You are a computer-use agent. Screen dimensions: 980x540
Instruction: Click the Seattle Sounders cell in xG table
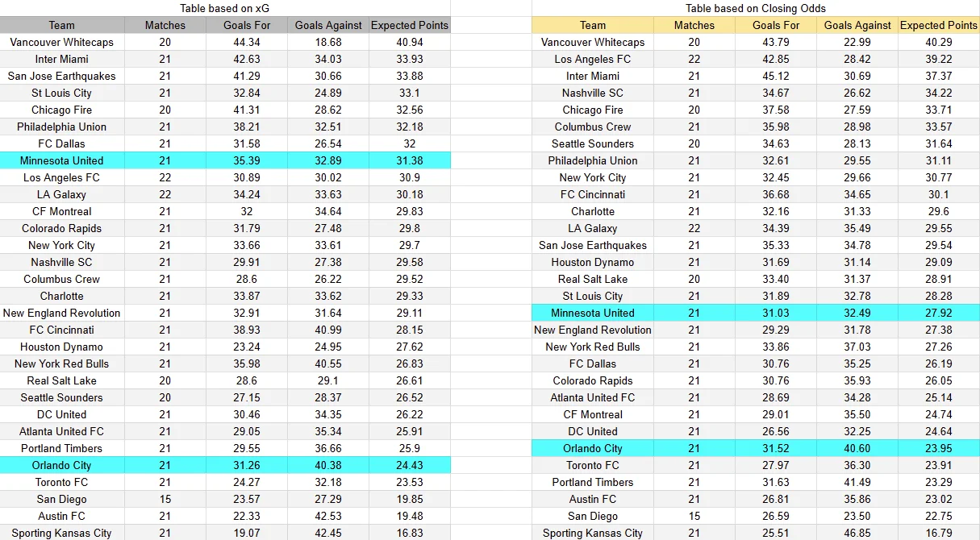pos(62,397)
